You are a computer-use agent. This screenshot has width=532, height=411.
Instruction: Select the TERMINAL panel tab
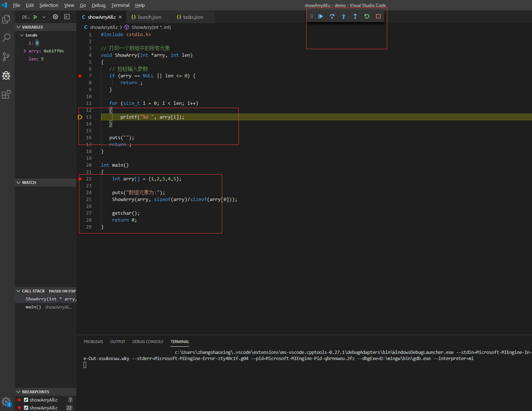[180, 342]
